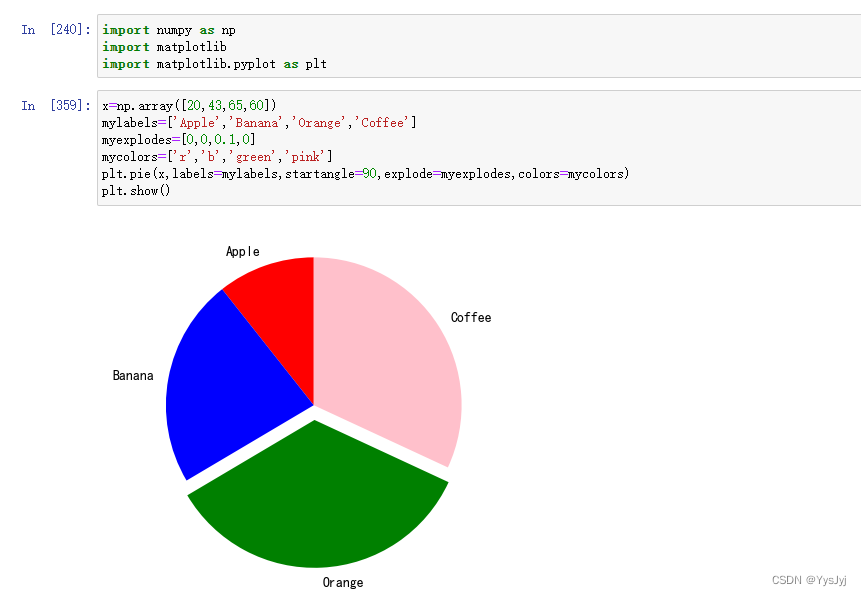This screenshot has width=861, height=596.
Task: Click the 'Banana' chart label
Action: tap(133, 376)
